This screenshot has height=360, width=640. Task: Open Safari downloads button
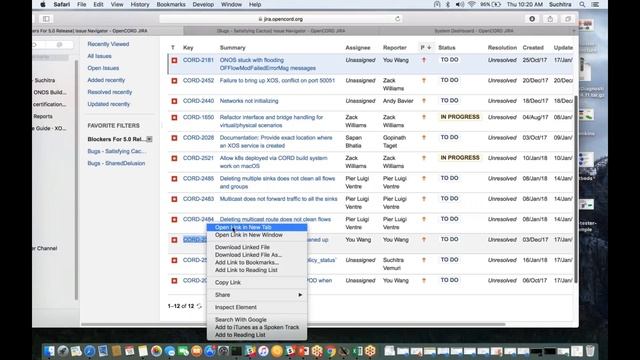[532, 19]
